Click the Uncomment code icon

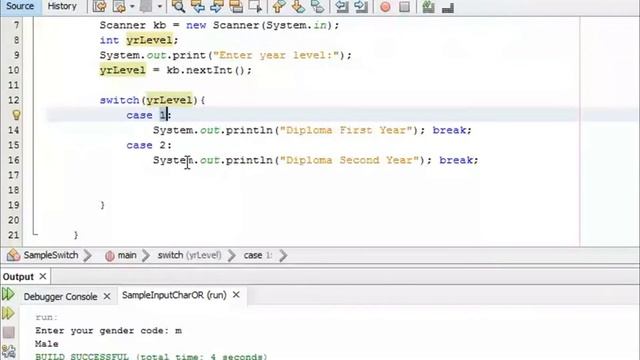448,7
